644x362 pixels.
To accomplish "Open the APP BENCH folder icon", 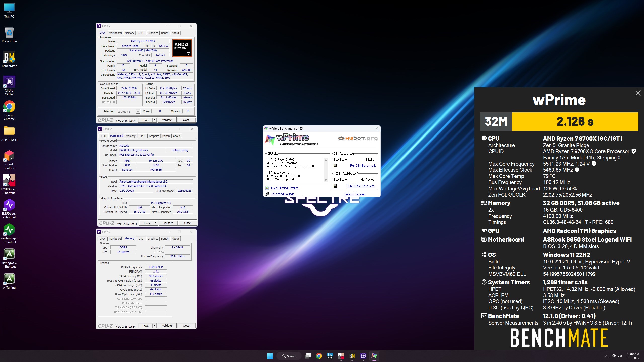I will (x=9, y=133).
